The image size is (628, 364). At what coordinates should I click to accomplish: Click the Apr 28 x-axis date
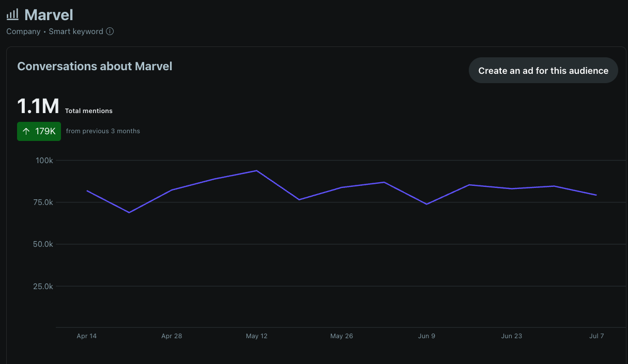click(x=172, y=336)
